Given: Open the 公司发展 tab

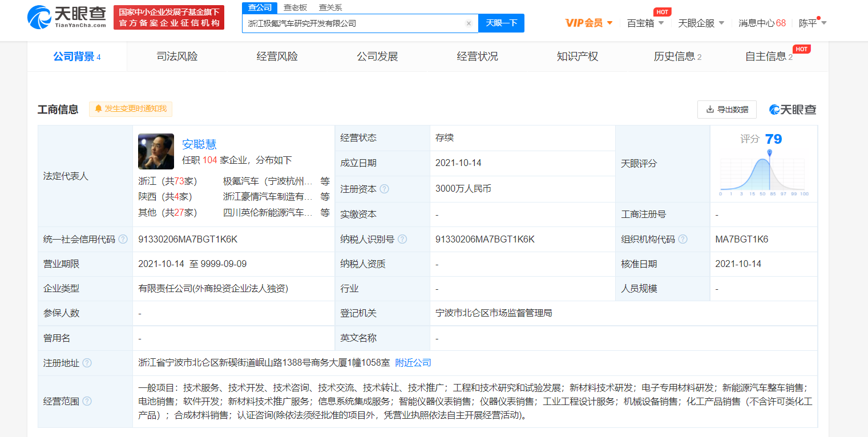Looking at the screenshot, I should (377, 56).
